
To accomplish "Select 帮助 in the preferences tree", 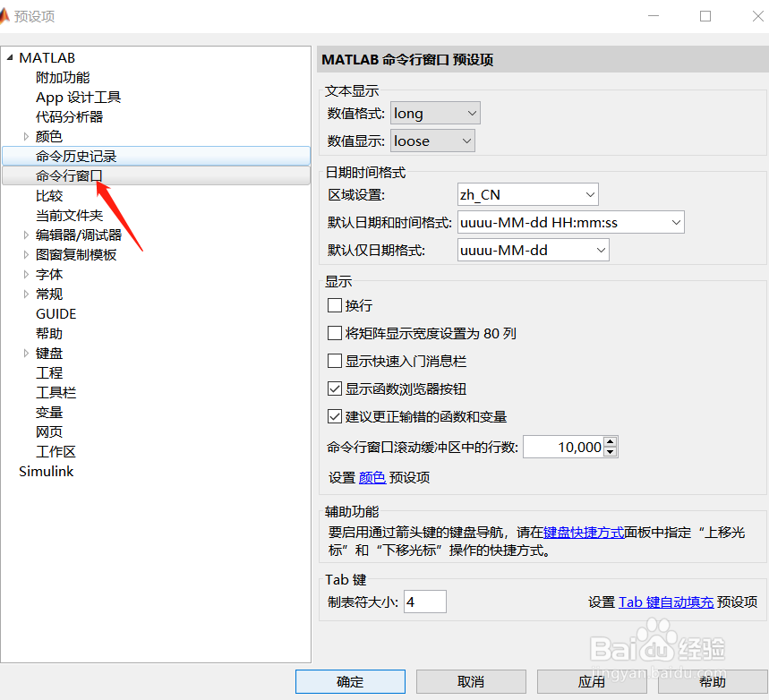I will tap(49, 334).
